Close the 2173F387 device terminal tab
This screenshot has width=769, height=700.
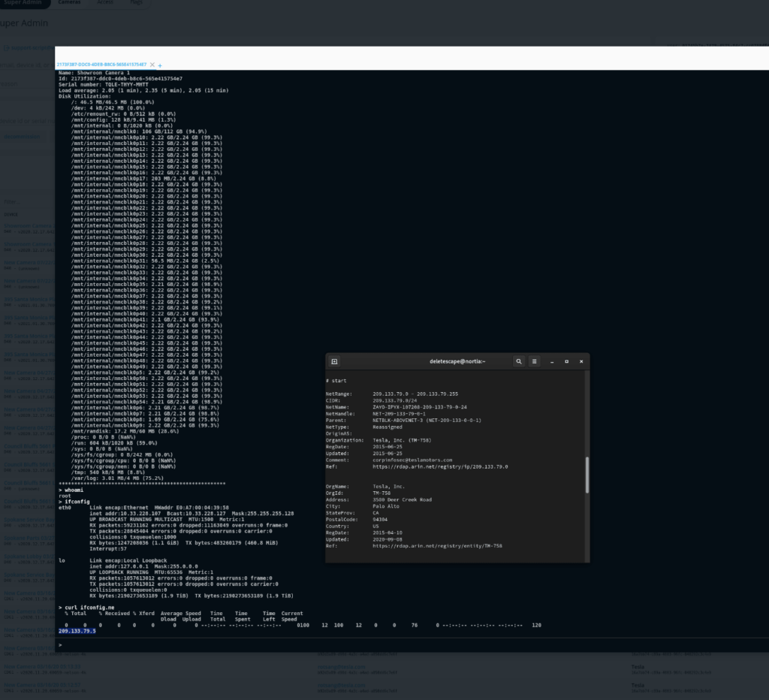(152, 65)
